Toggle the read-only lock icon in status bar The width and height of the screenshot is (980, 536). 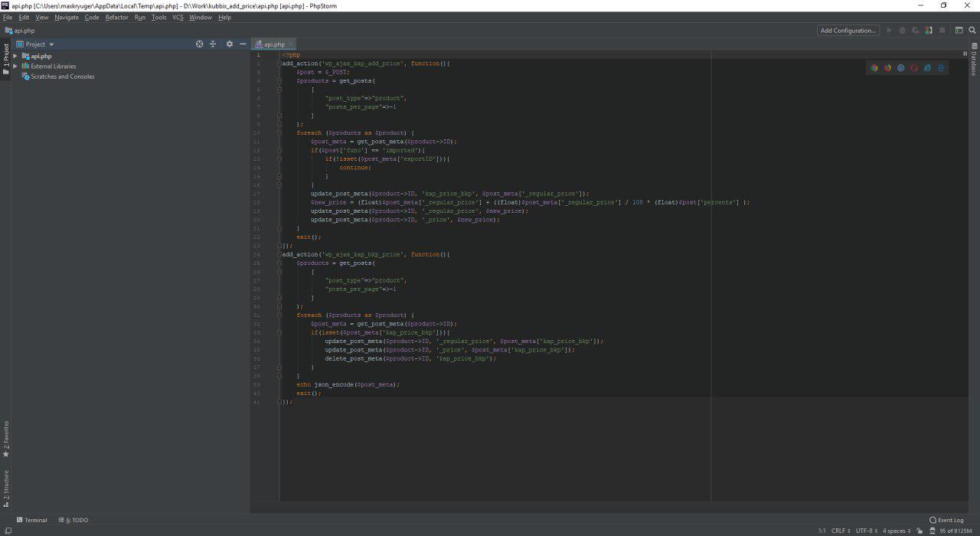(x=920, y=531)
